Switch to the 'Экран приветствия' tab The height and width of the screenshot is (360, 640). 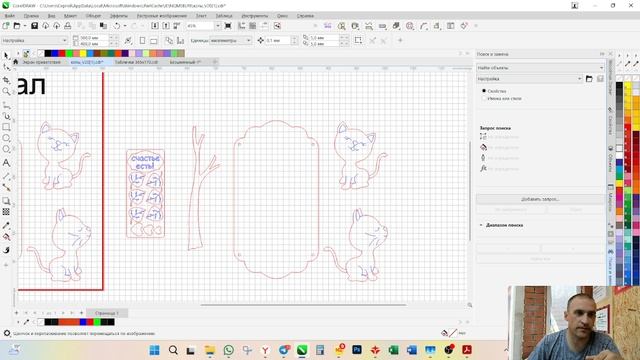[x=41, y=62]
